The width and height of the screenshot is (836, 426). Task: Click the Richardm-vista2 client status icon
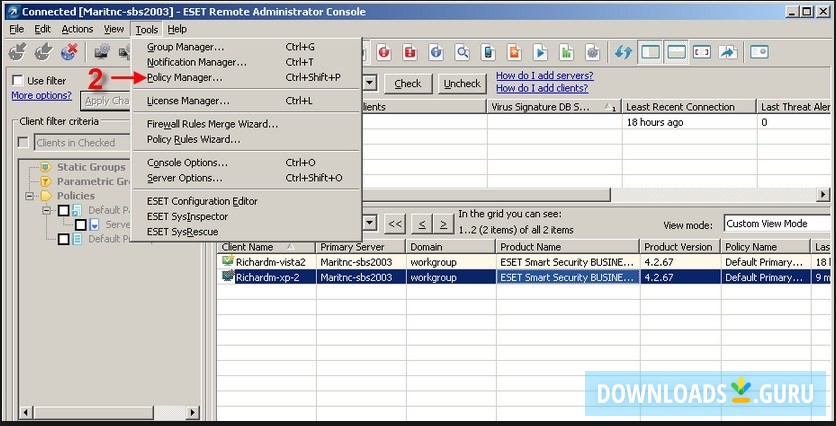pyautogui.click(x=228, y=261)
